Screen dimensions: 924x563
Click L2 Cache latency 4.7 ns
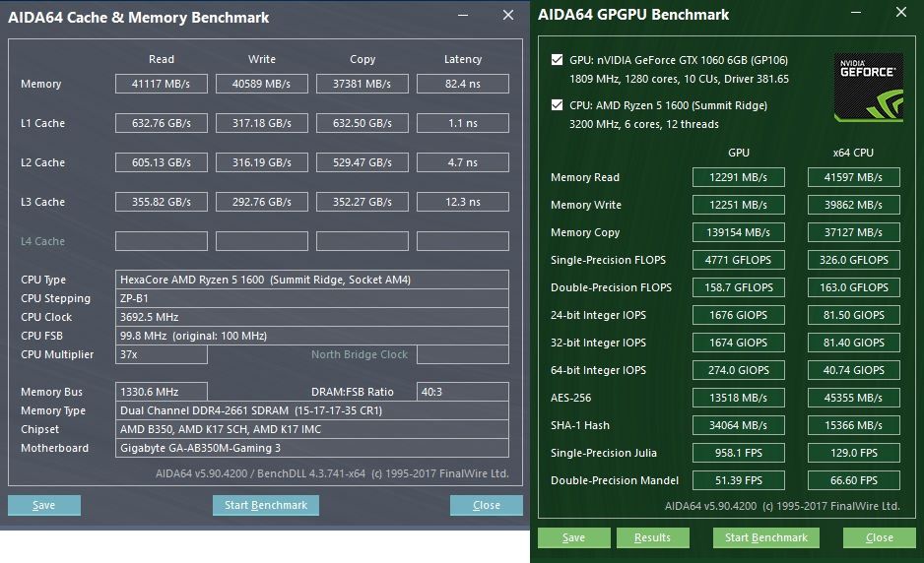coord(463,162)
